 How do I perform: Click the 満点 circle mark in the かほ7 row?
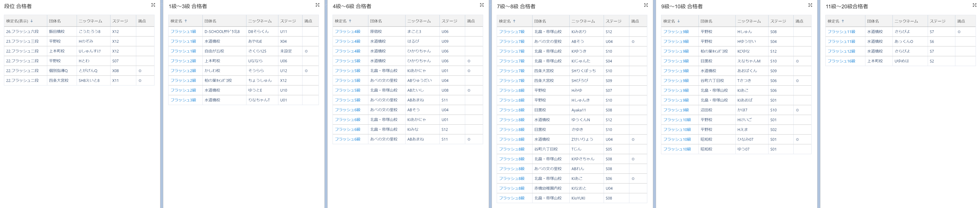coord(797,110)
